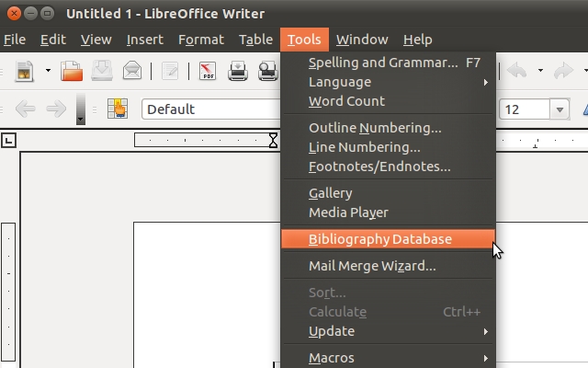Expand the Language submenu

click(x=388, y=82)
